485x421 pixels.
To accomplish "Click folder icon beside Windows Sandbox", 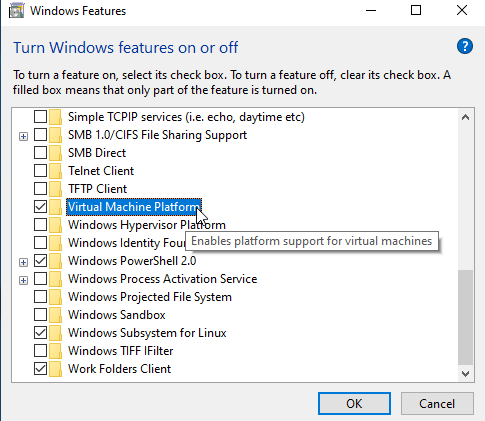I will coord(55,315).
